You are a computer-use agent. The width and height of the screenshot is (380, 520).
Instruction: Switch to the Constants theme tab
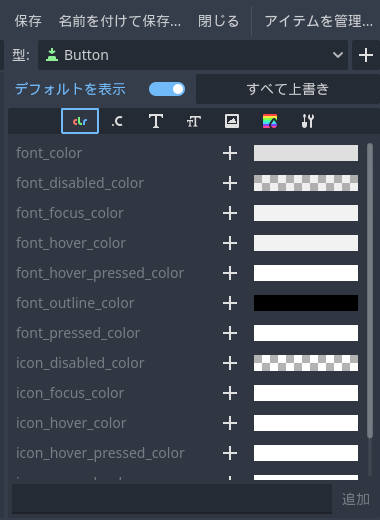pyautogui.click(x=118, y=121)
